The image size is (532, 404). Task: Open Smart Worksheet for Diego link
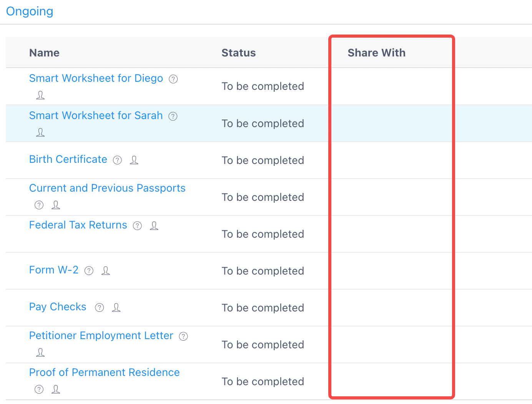(x=96, y=78)
